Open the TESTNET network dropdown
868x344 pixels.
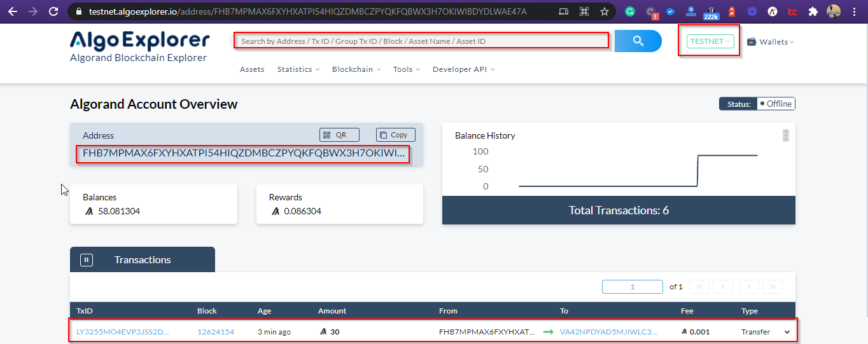(x=710, y=41)
